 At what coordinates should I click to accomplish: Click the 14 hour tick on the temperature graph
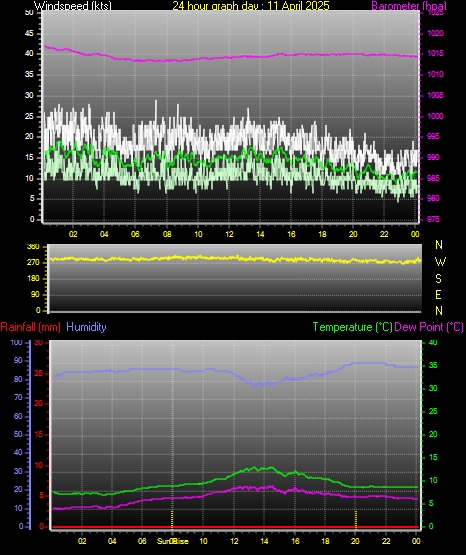[x=264, y=541]
